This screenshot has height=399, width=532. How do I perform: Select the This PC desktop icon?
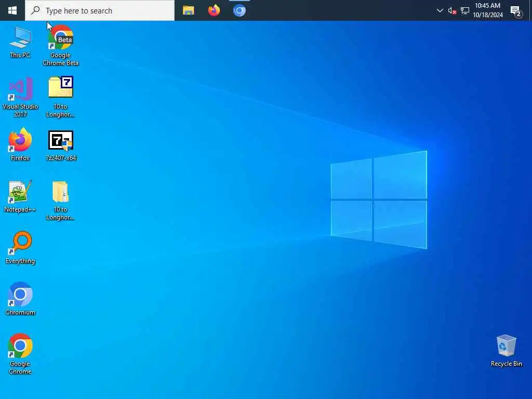pyautogui.click(x=20, y=42)
